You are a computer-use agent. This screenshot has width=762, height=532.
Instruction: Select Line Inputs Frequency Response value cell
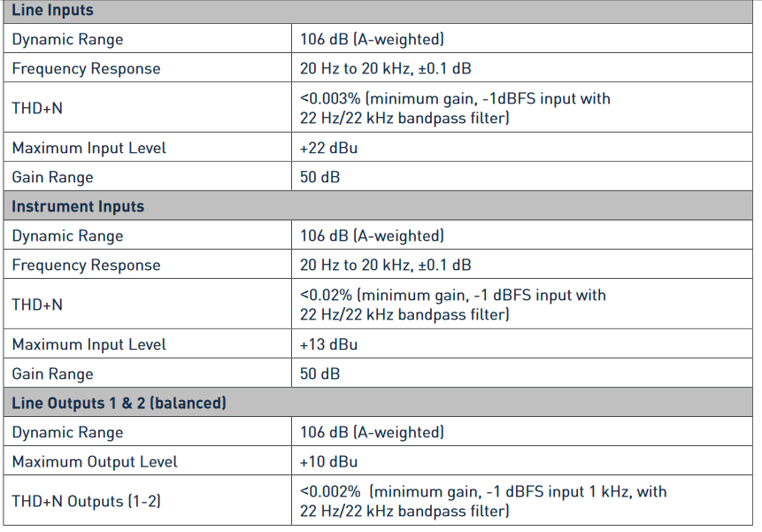522,68
